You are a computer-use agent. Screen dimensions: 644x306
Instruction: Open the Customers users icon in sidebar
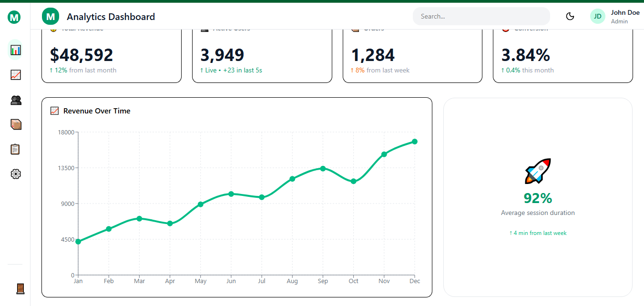[x=15, y=100]
